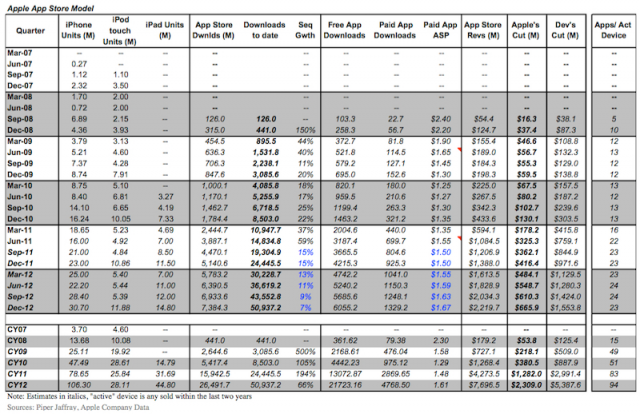Select the '$1.65' paid app ASP
This screenshot has height=414, width=640.
click(441, 152)
